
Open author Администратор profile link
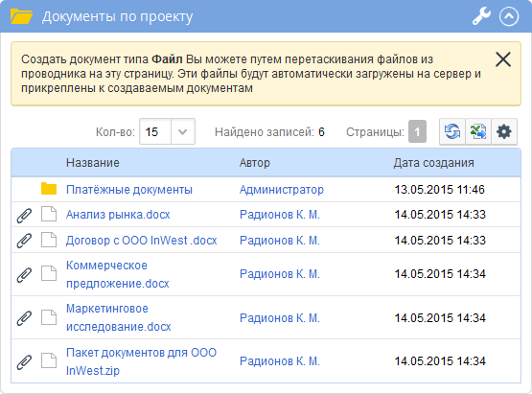tap(282, 190)
